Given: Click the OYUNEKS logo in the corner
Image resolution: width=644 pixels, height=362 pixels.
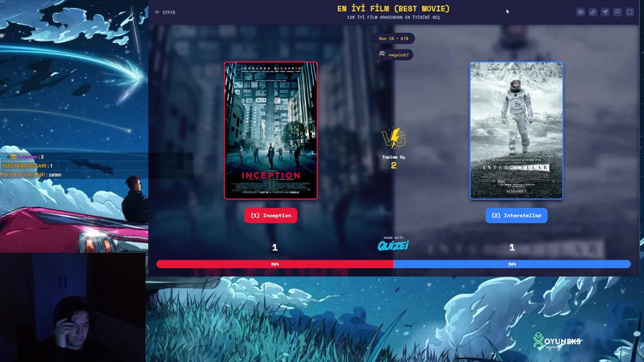Looking at the screenshot, I should (557, 341).
